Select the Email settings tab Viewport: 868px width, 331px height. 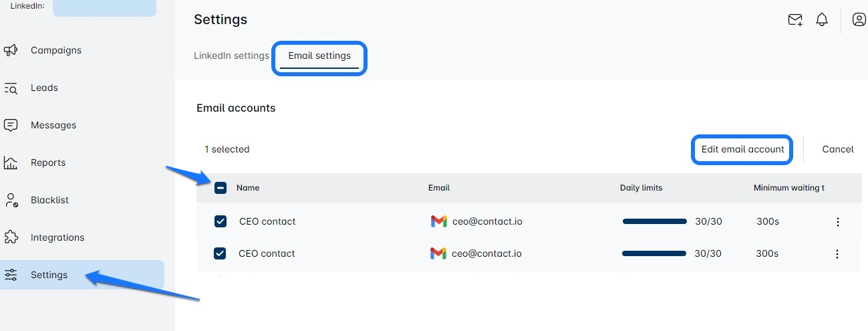point(319,56)
